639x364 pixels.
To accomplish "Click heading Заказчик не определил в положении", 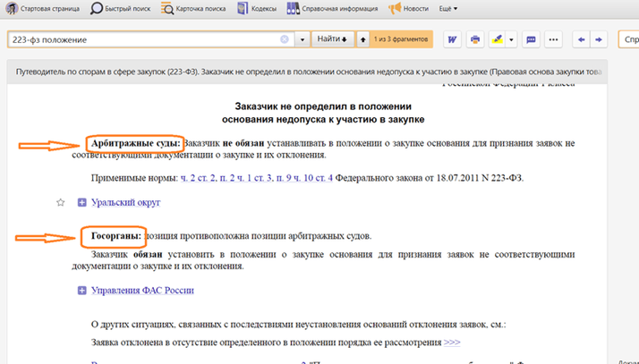I will point(323,113).
